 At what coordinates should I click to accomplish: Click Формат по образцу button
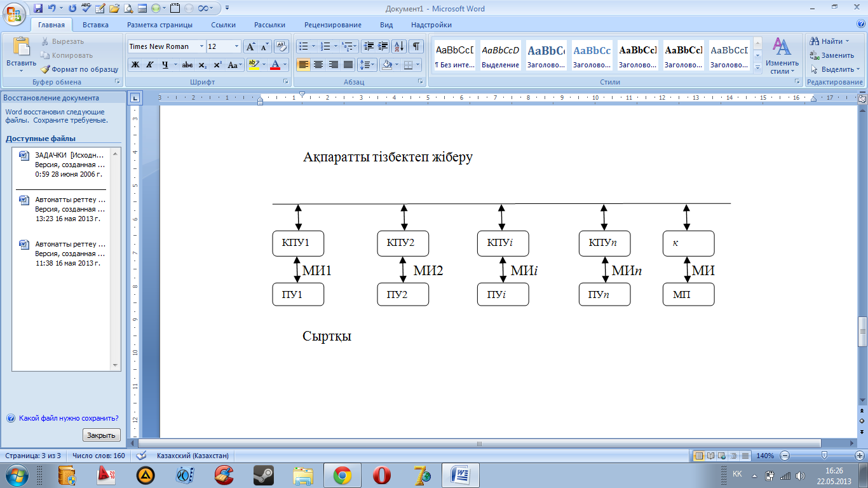pyautogui.click(x=79, y=69)
